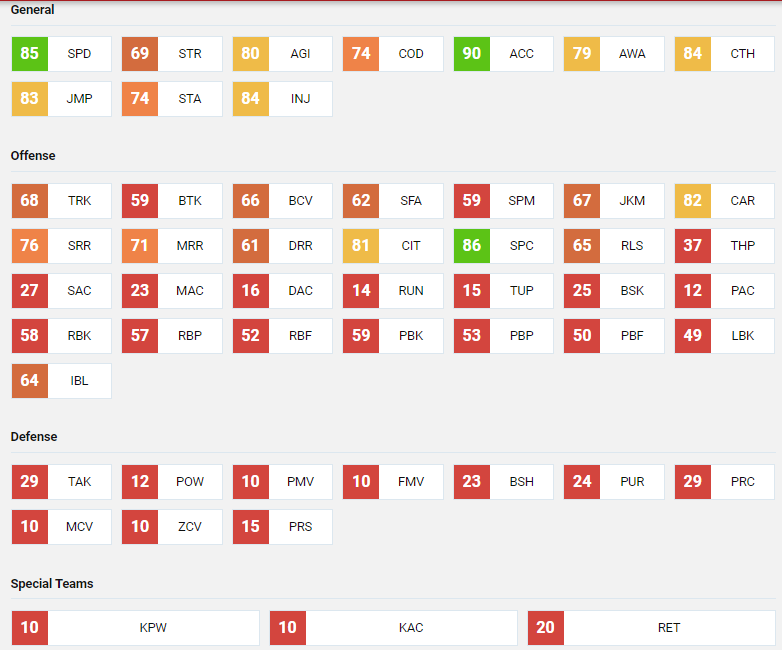Click the SPC spectacular catch tile
The width and height of the screenshot is (782, 650).
[x=503, y=246]
